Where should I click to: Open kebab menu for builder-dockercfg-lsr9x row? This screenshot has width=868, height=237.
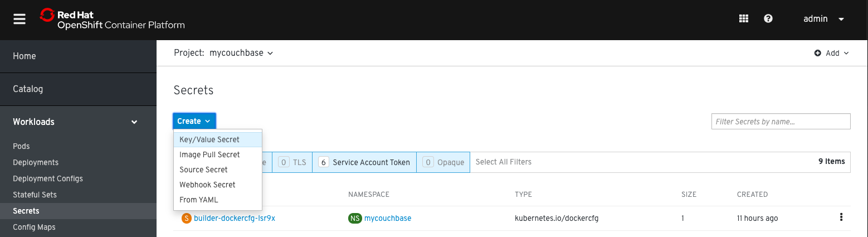[x=841, y=217]
